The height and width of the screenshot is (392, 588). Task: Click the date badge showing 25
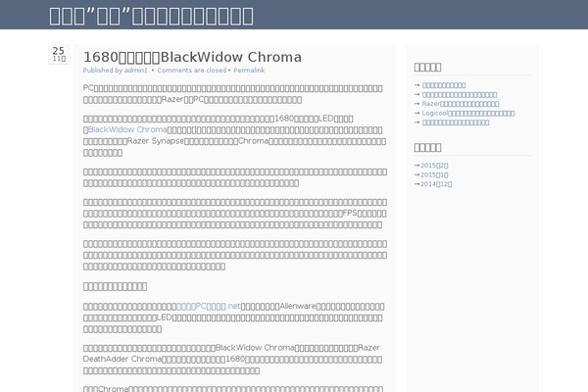(x=59, y=54)
